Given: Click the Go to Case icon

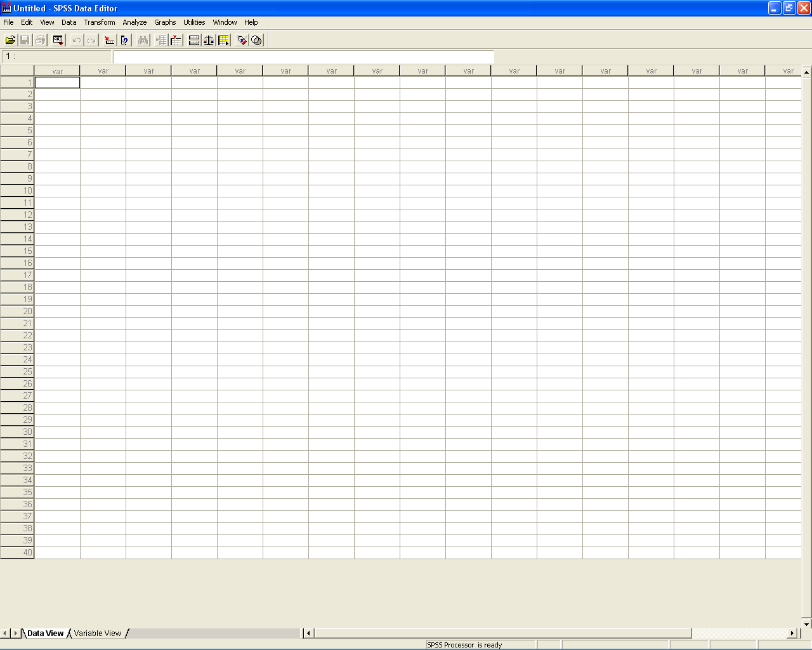Looking at the screenshot, I should tap(110, 40).
